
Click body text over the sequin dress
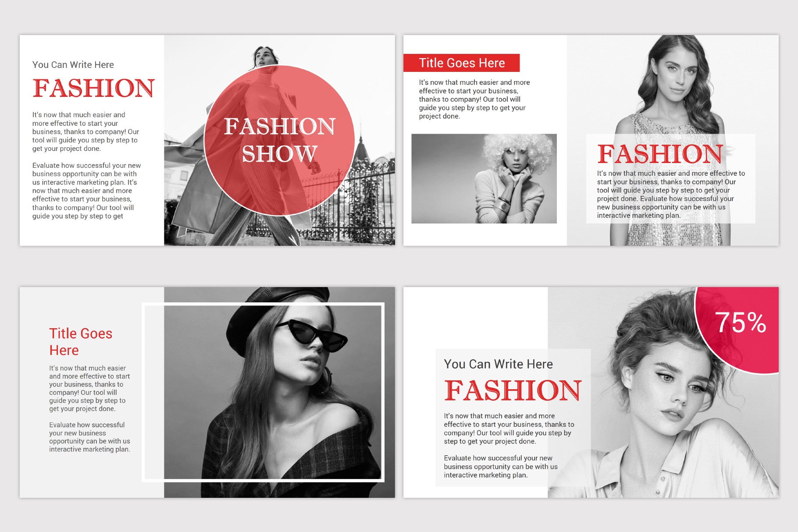point(670,194)
